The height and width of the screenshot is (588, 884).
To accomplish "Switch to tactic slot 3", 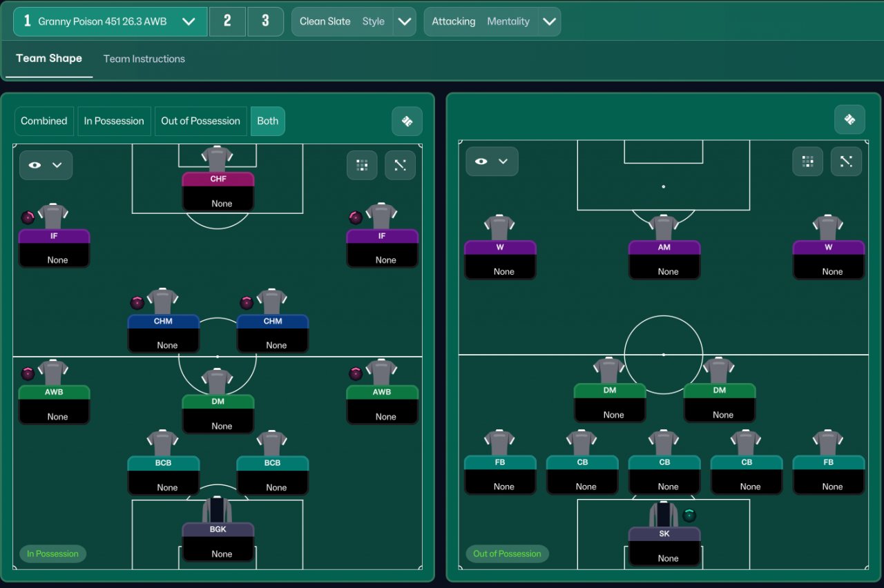I will click(265, 21).
